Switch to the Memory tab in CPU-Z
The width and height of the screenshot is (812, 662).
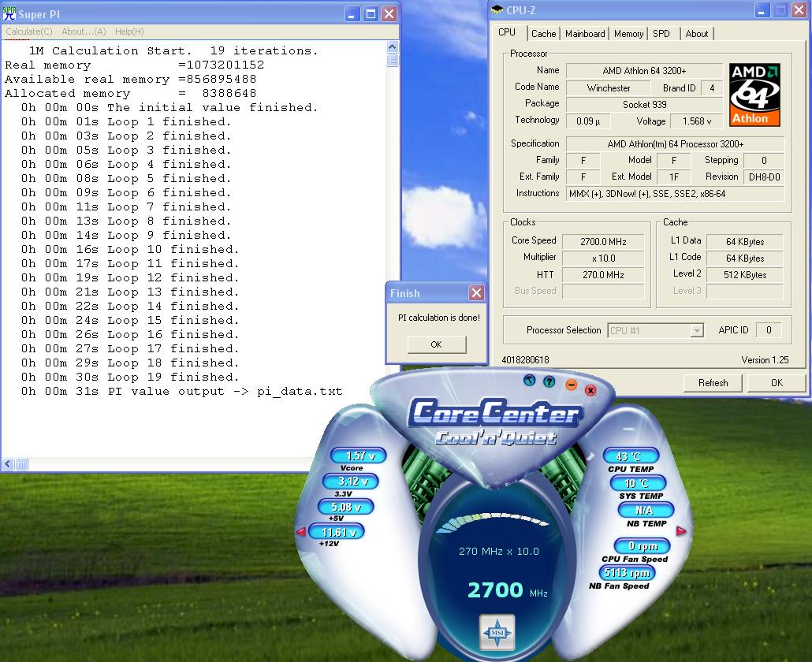(628, 34)
